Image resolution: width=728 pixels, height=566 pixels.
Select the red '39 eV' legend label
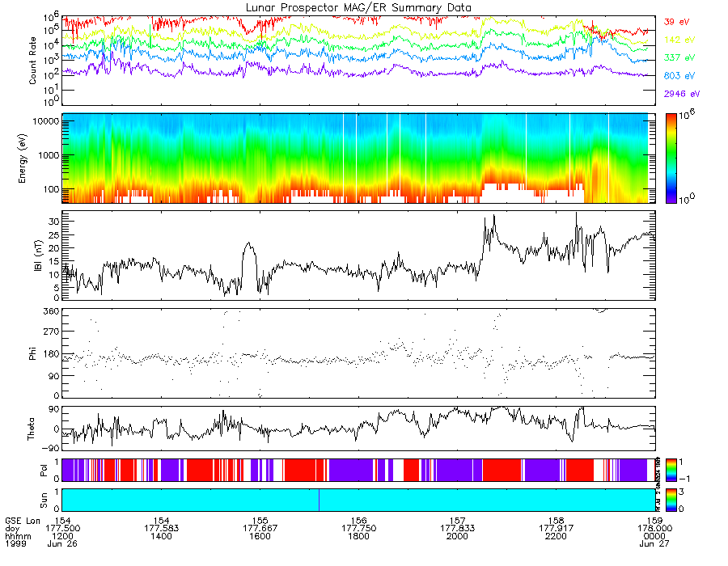(x=676, y=22)
